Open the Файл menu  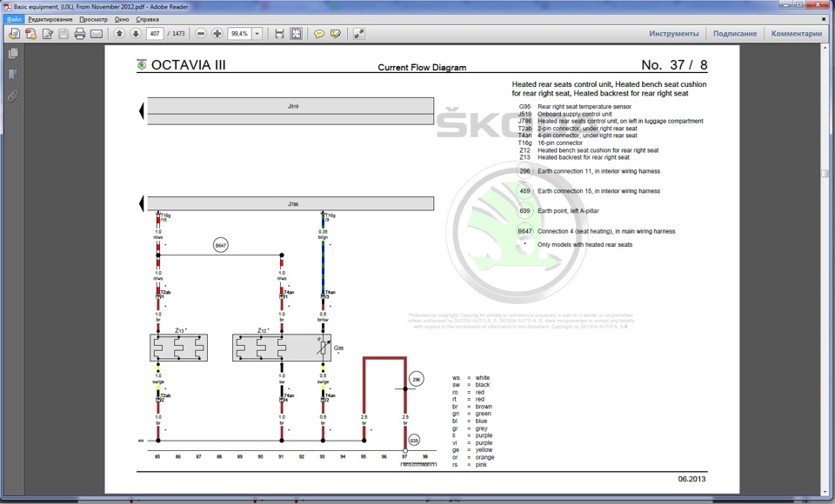pos(14,19)
